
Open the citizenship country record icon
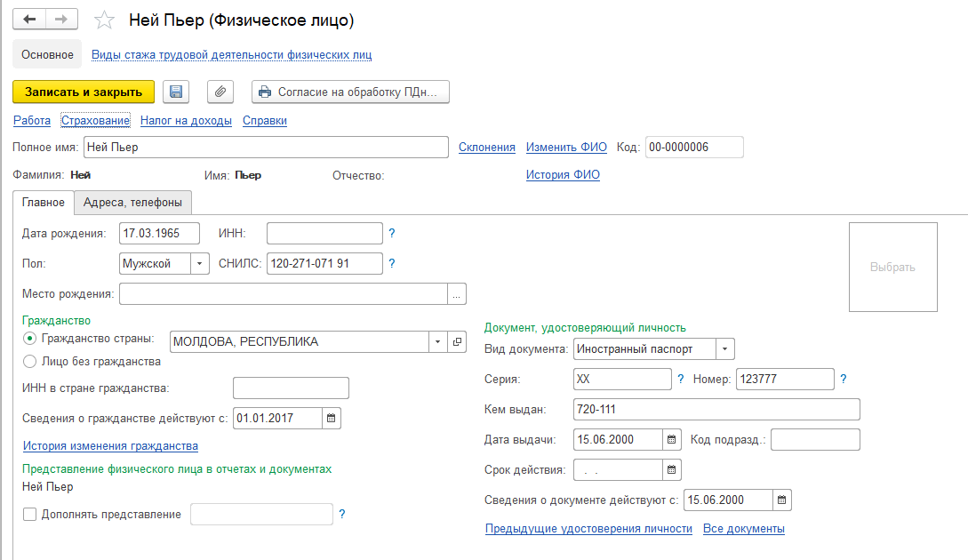(457, 341)
